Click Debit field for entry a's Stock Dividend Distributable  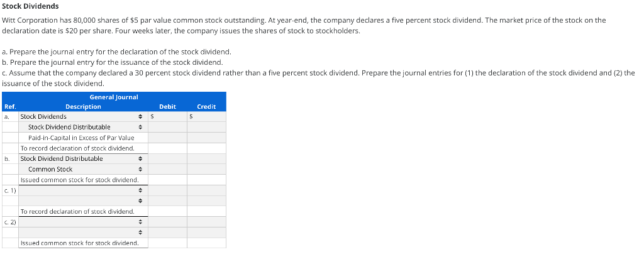click(167, 127)
